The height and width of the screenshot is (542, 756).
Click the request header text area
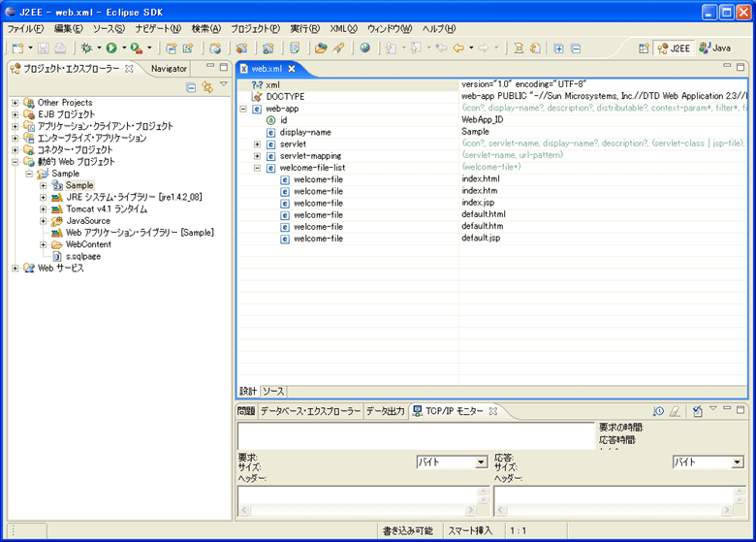click(358, 495)
